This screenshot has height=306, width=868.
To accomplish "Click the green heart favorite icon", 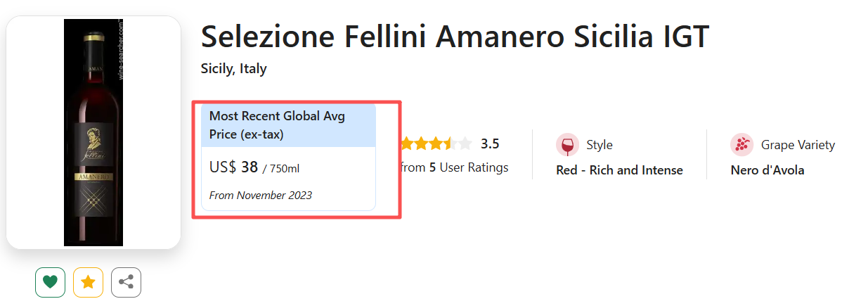I will pos(50,282).
